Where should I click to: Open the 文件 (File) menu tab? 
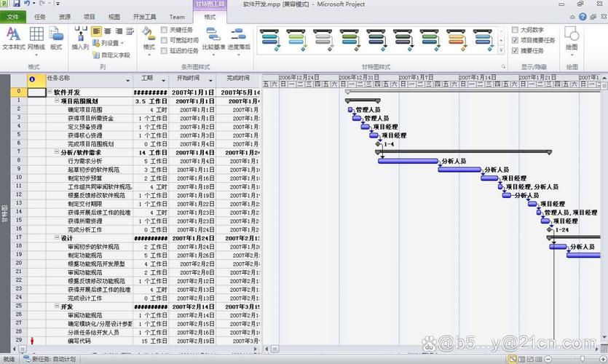(13, 16)
